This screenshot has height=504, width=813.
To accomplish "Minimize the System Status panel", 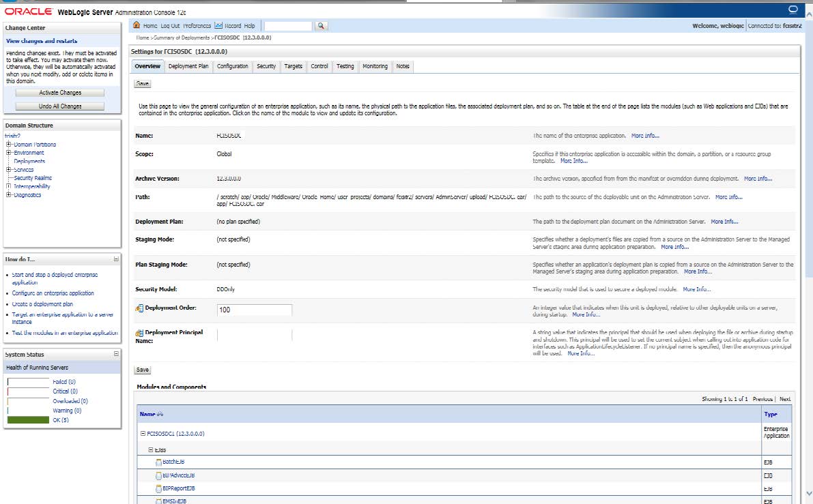I will (x=116, y=354).
